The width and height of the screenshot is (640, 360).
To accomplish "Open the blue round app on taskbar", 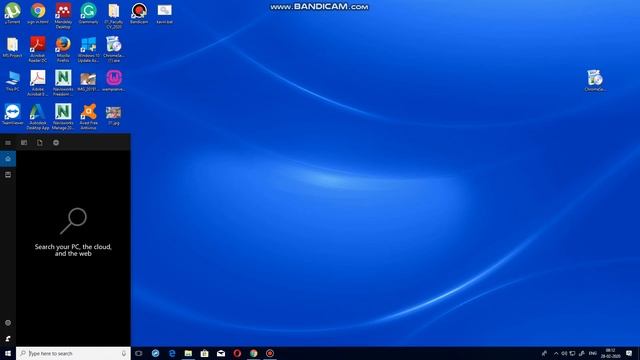I will [x=156, y=353].
